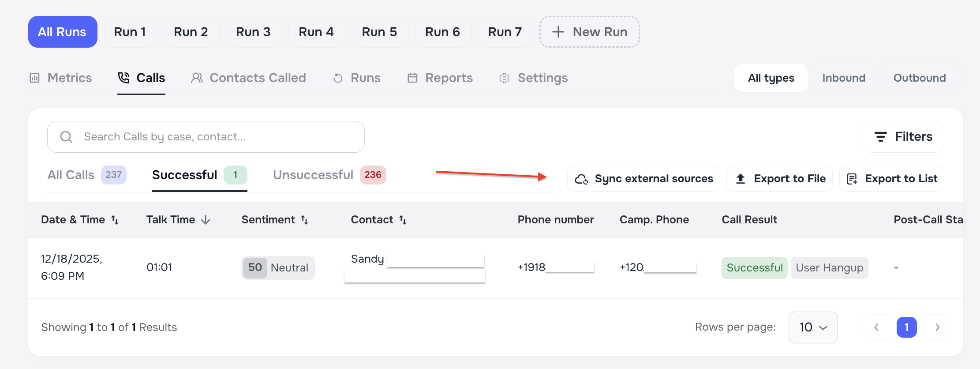The width and height of the screenshot is (980, 369).
Task: Click the phone icon beside Calls
Action: tap(124, 77)
